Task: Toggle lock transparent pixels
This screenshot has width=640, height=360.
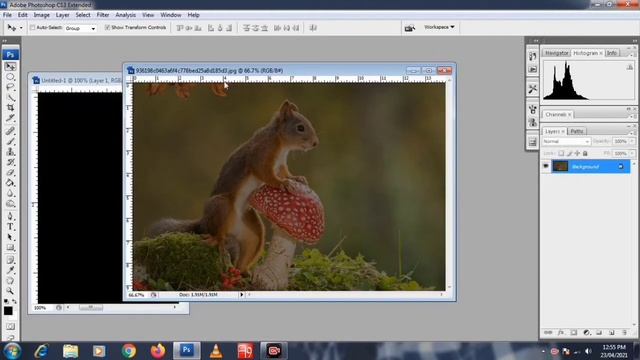Action: point(561,153)
